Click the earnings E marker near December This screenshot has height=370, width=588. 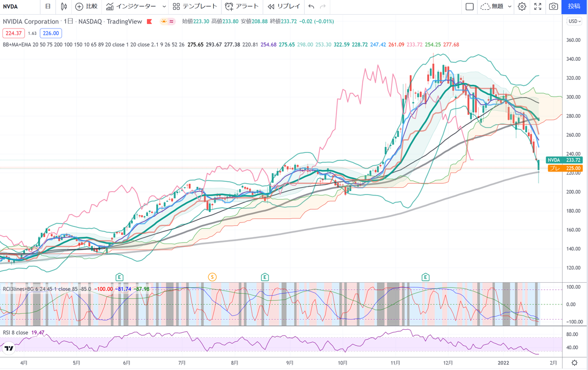pyautogui.click(x=425, y=277)
